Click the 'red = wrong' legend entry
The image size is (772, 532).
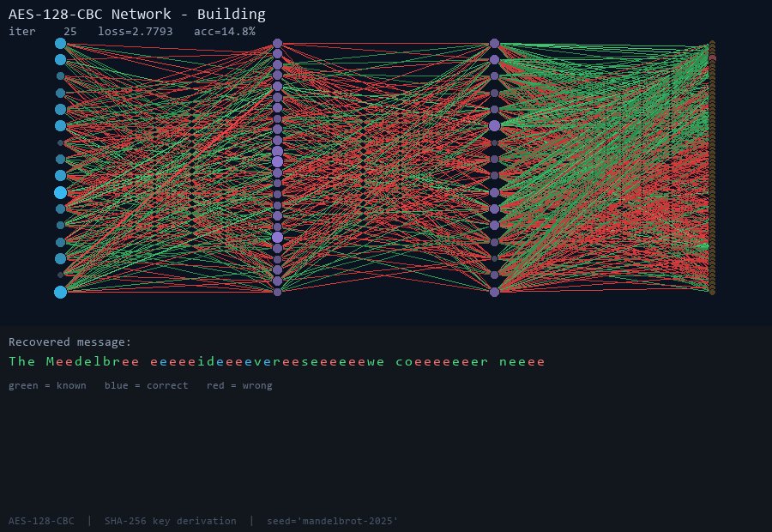tap(239, 385)
